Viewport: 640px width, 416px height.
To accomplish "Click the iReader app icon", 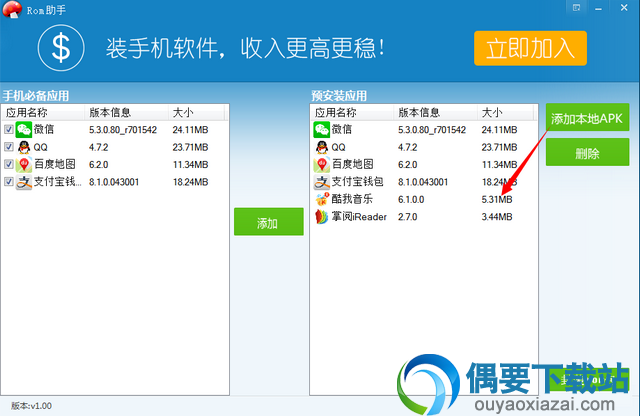I will point(322,217).
